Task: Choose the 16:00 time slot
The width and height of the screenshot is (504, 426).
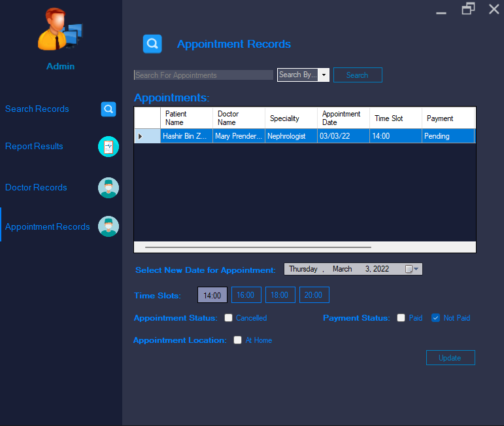Action: (x=246, y=295)
